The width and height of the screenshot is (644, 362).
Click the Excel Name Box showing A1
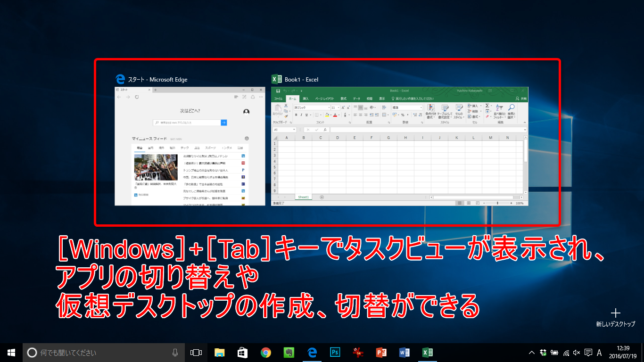click(x=284, y=129)
